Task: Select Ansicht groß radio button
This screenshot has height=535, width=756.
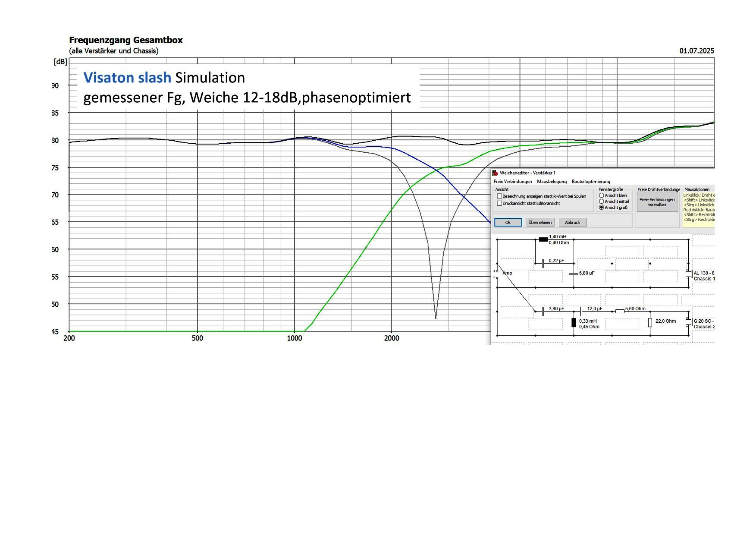Action: 602,208
